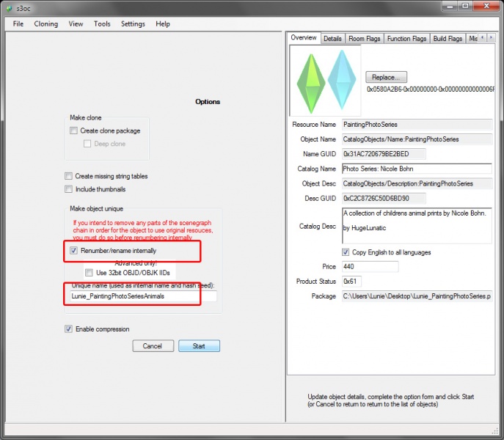This screenshot has width=504, height=440.
Task: Switch to the Room Flags tab
Action: (x=365, y=39)
